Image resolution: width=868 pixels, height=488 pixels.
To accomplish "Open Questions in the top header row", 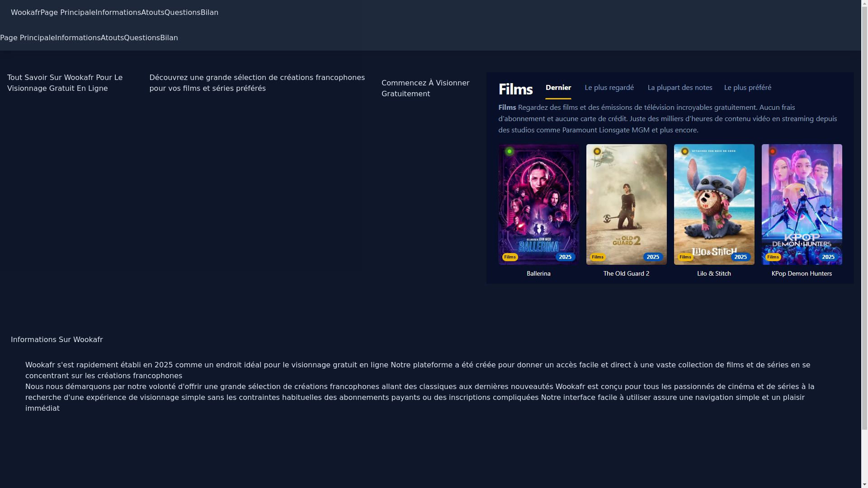I will point(183,13).
